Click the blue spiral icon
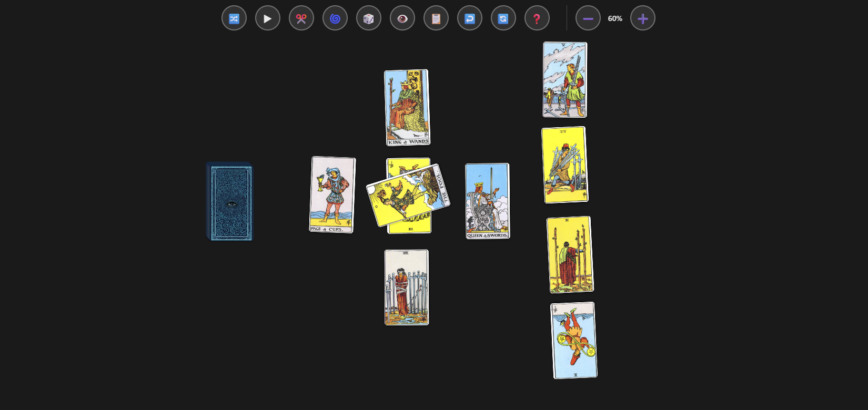Viewport: 868px width, 410px height. pos(335,18)
